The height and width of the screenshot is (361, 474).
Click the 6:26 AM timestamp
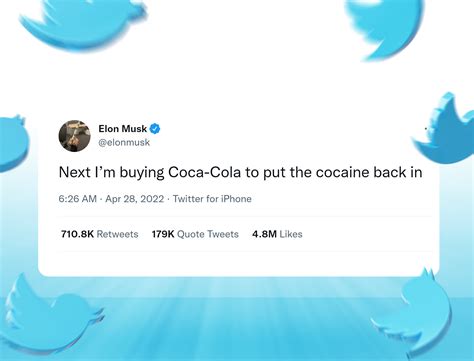77,199
